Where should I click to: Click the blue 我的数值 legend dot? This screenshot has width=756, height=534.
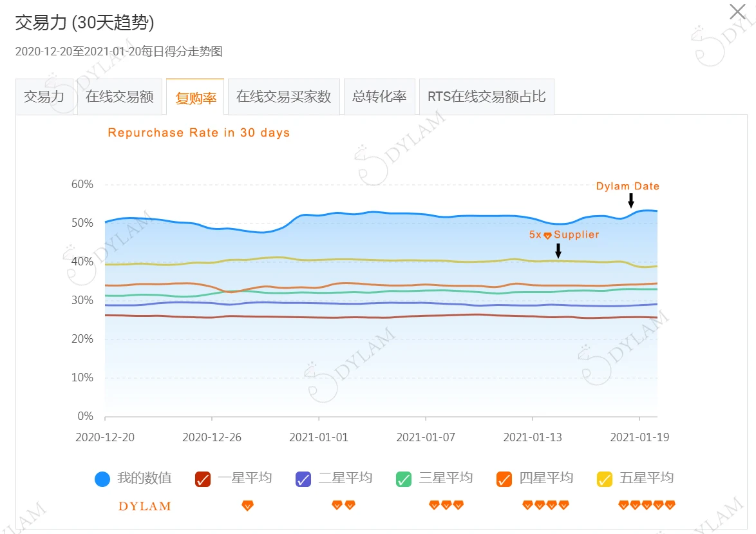tap(102, 479)
